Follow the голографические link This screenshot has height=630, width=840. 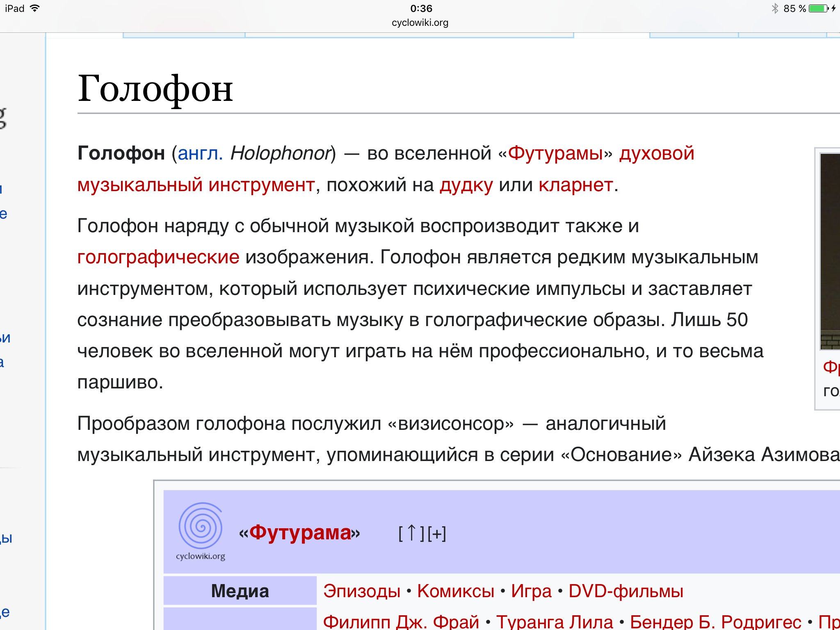click(x=158, y=257)
